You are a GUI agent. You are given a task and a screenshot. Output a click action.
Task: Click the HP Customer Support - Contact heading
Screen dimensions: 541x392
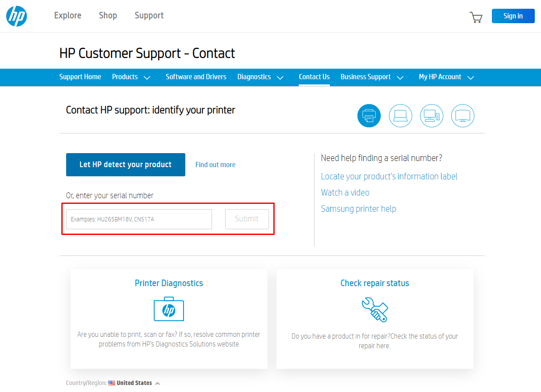[147, 53]
